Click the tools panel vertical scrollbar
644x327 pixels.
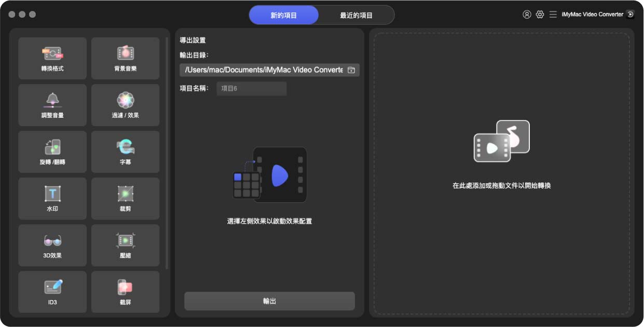click(167, 153)
